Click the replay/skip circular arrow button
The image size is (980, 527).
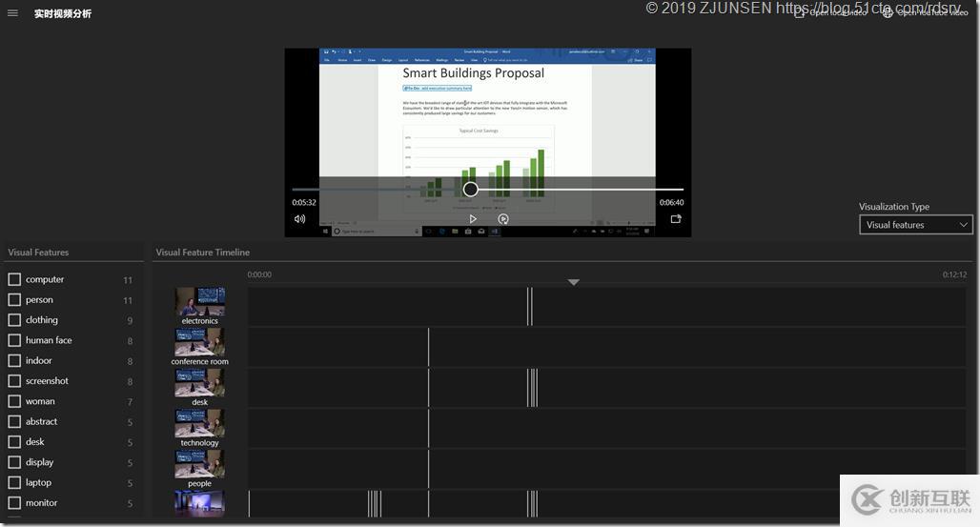pos(503,219)
